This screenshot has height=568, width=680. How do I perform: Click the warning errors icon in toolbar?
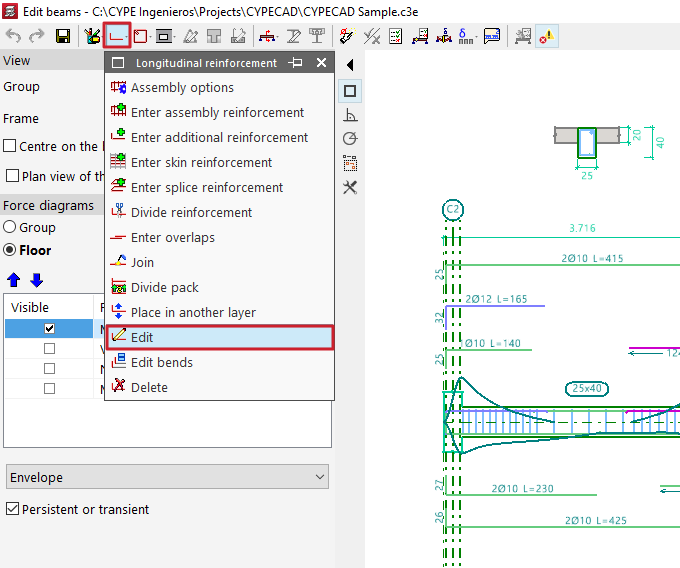click(548, 36)
